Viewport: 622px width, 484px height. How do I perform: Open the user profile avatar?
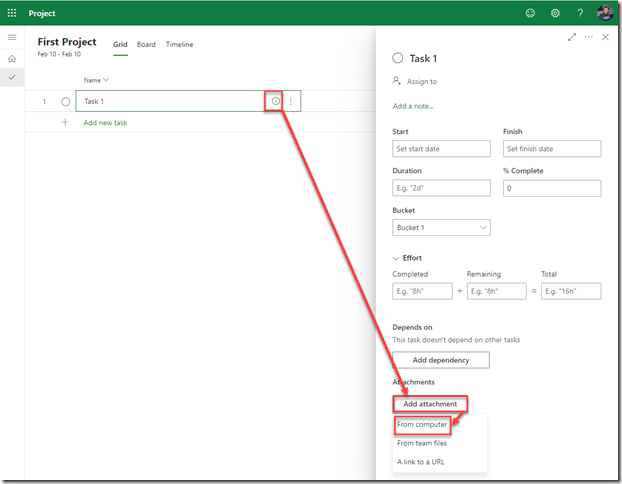point(606,13)
